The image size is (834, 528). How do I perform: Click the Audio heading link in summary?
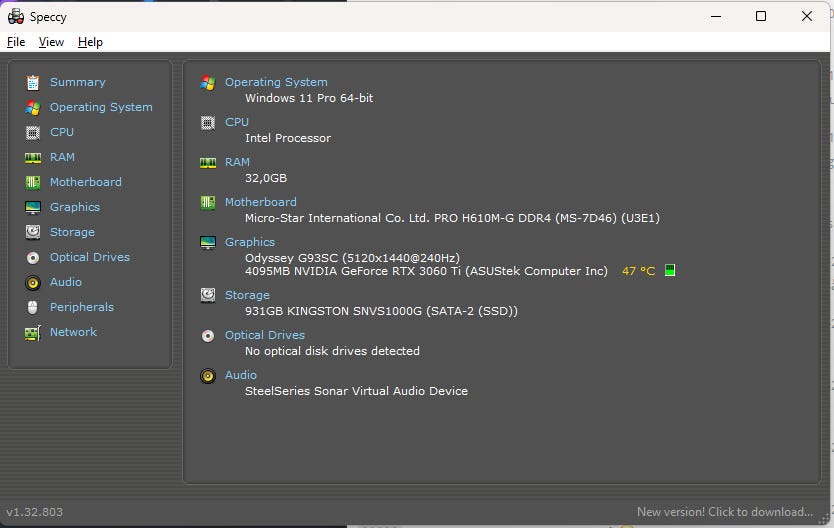pos(241,375)
